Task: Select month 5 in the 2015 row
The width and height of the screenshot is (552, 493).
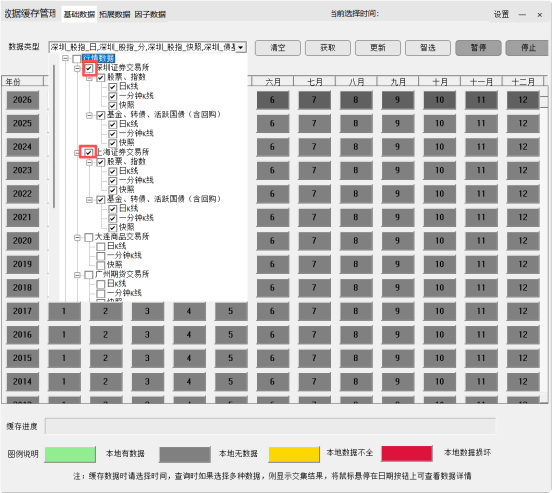Action: (x=231, y=358)
